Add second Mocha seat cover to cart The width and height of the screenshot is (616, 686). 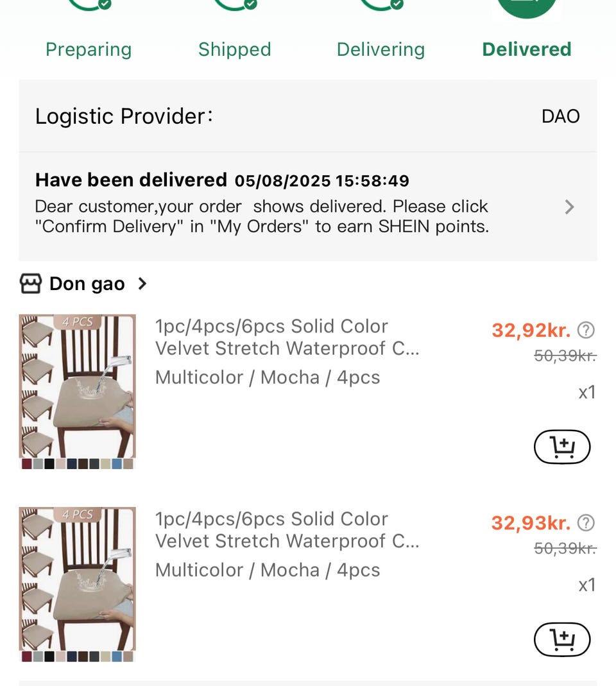[x=561, y=639]
